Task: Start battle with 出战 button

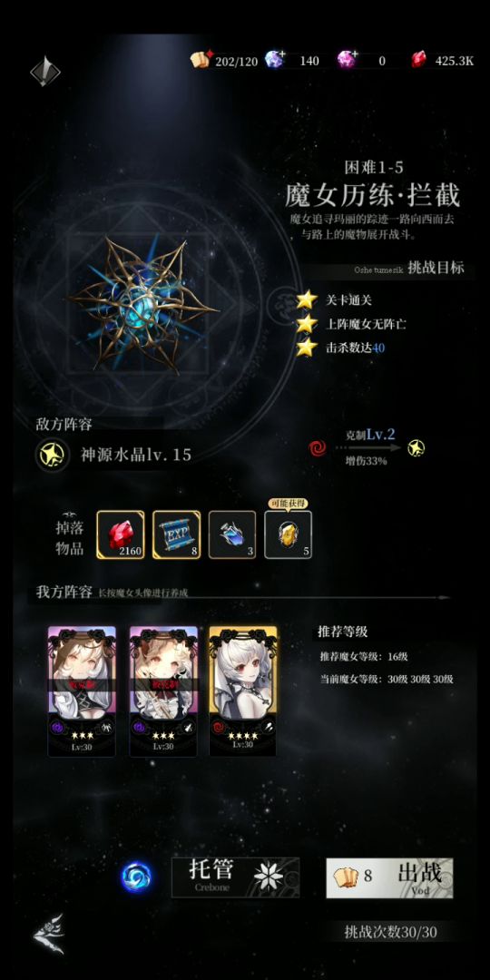Action: [389, 877]
